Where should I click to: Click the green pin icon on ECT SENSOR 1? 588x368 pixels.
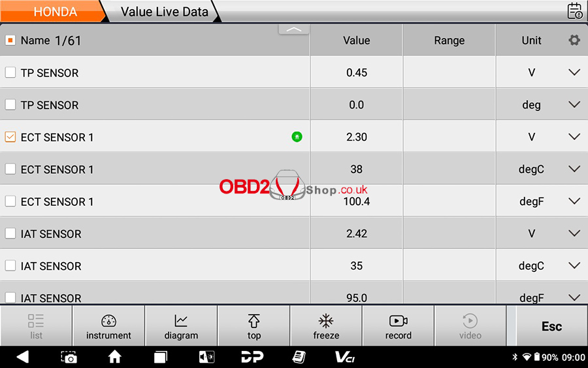297,137
